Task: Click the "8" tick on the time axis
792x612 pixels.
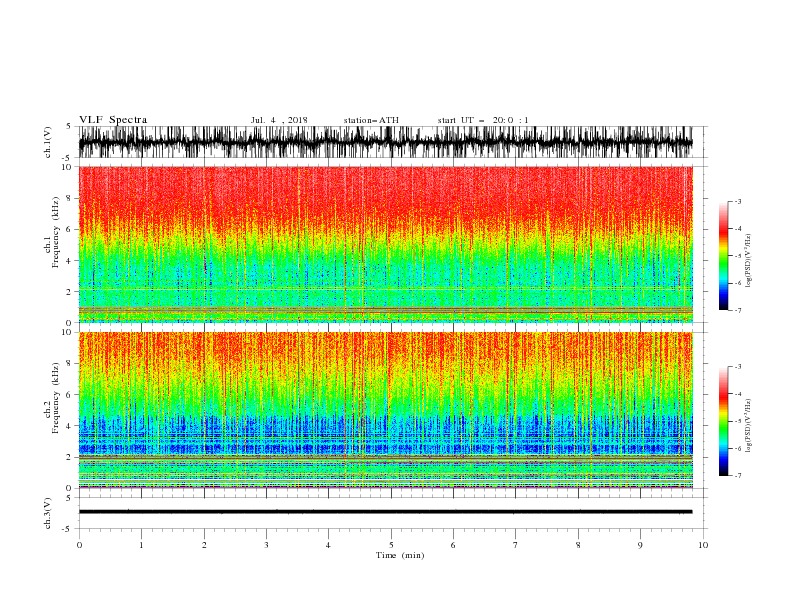Action: pyautogui.click(x=578, y=545)
